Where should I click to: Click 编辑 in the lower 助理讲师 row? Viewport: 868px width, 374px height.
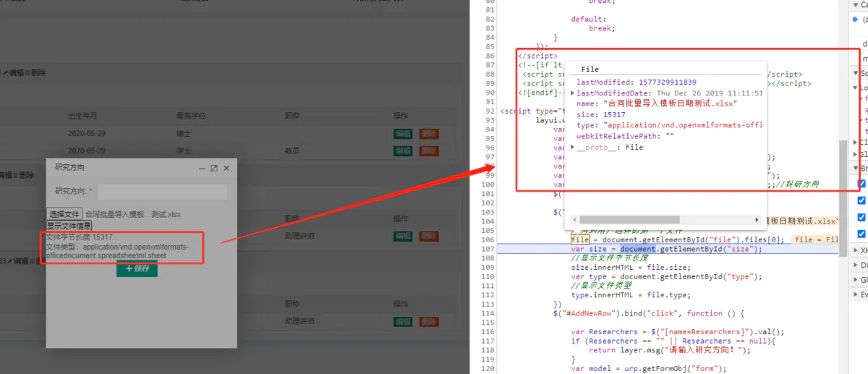tap(403, 321)
